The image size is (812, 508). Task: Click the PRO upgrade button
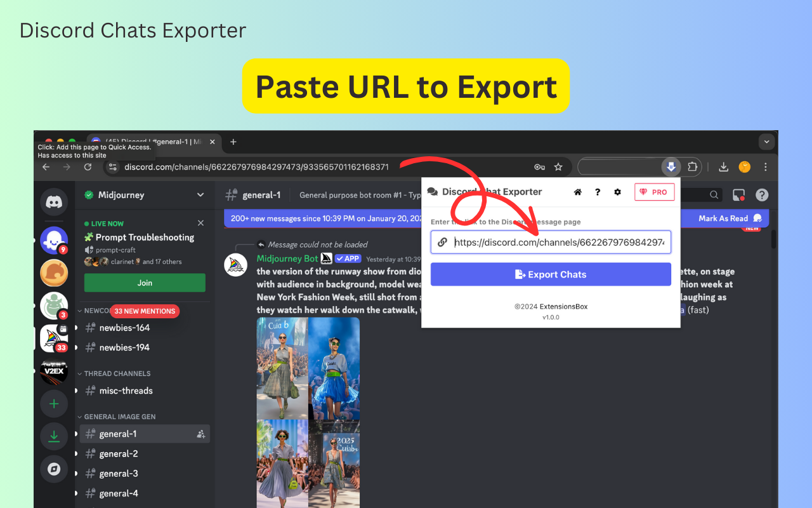[654, 192]
